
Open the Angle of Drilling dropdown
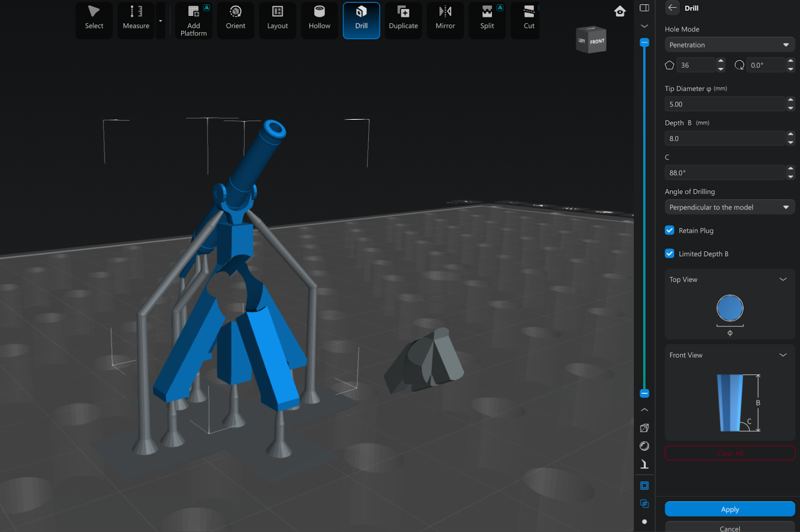pos(729,207)
